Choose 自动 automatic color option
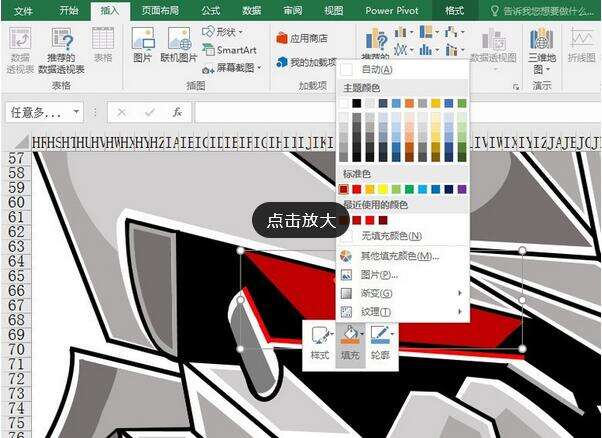 403,69
